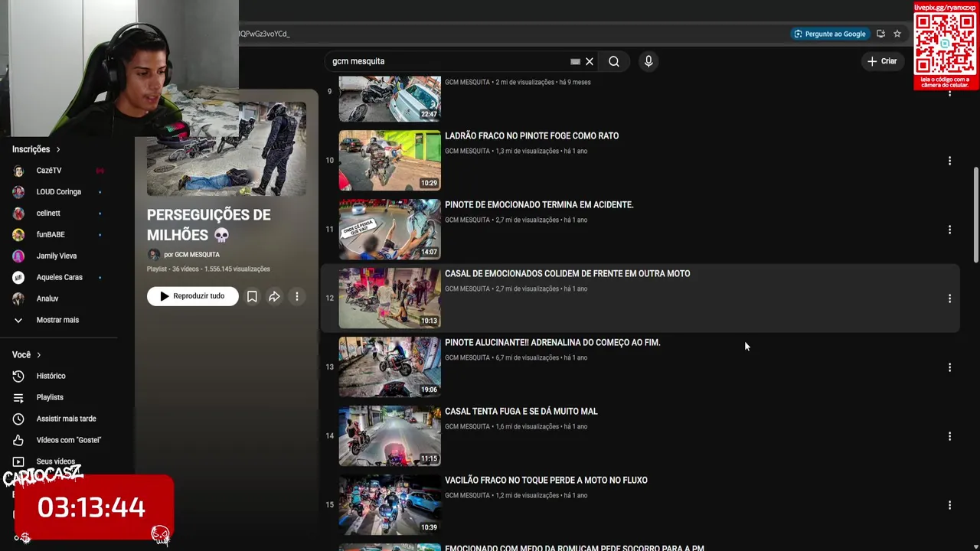
Task: Open playlist more options menu
Action: coord(297,296)
